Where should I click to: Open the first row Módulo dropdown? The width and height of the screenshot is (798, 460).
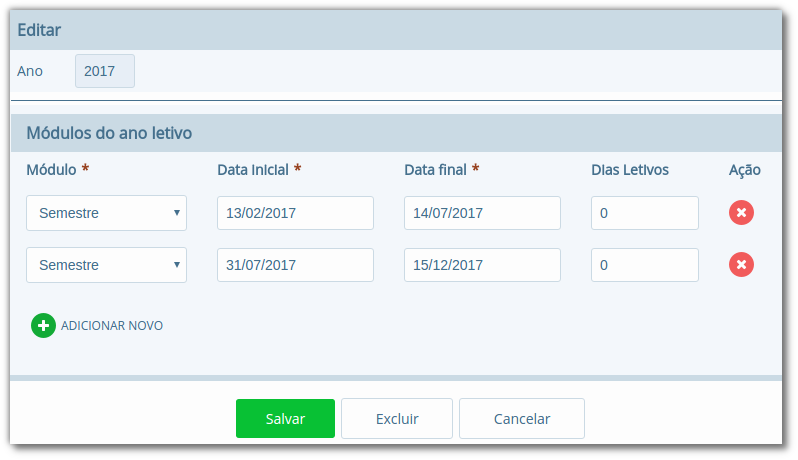click(x=106, y=213)
